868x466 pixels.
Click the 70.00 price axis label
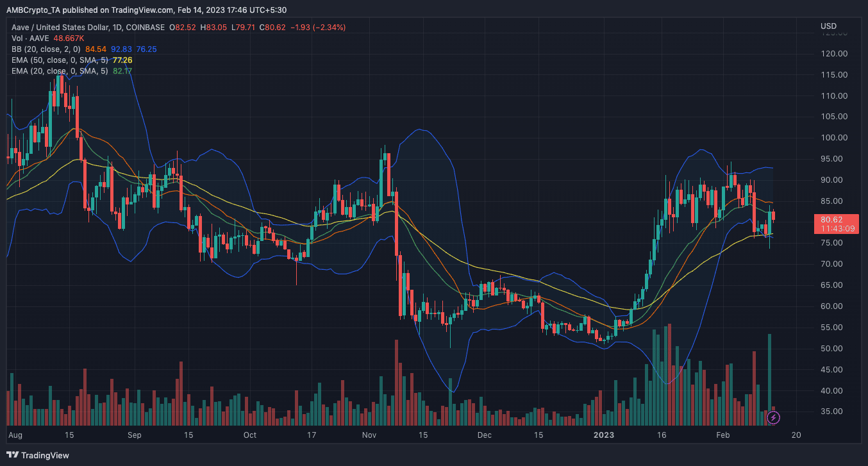(832, 264)
